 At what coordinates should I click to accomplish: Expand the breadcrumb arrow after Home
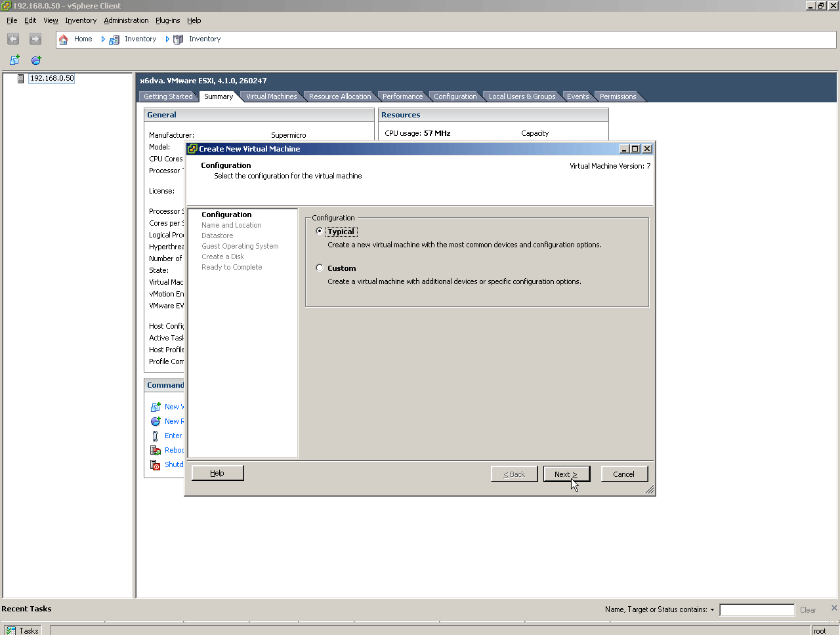[x=103, y=39]
